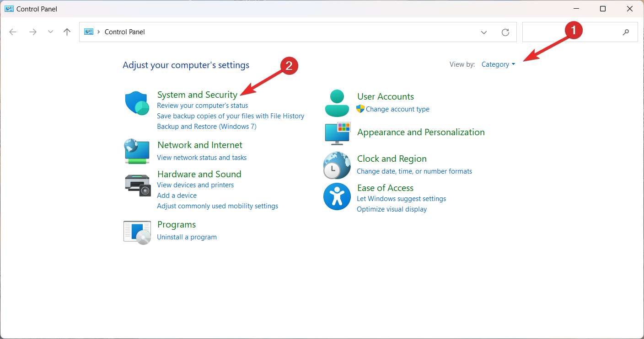Expand the address bar path chevron
The width and height of the screenshot is (644, 339).
(99, 32)
